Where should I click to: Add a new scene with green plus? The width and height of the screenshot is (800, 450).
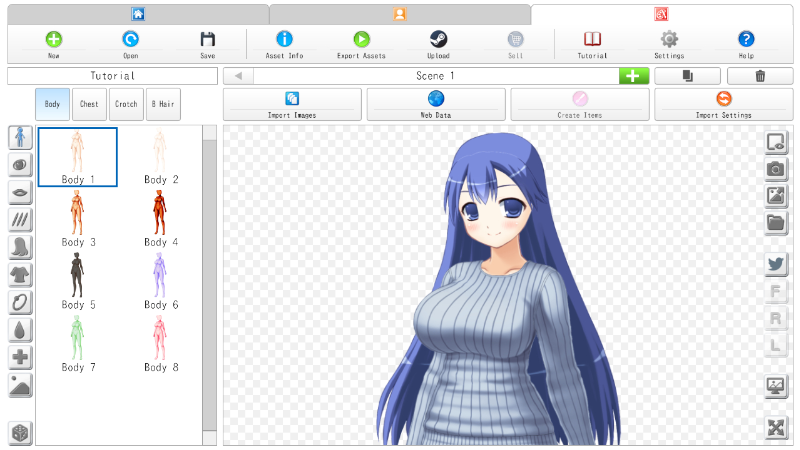click(633, 76)
